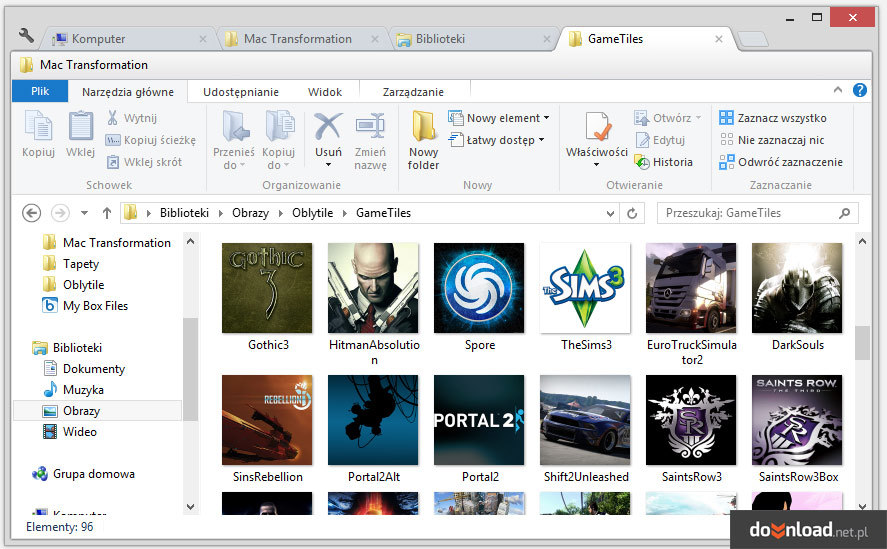Switch to Widok ribbon tab

(x=325, y=92)
